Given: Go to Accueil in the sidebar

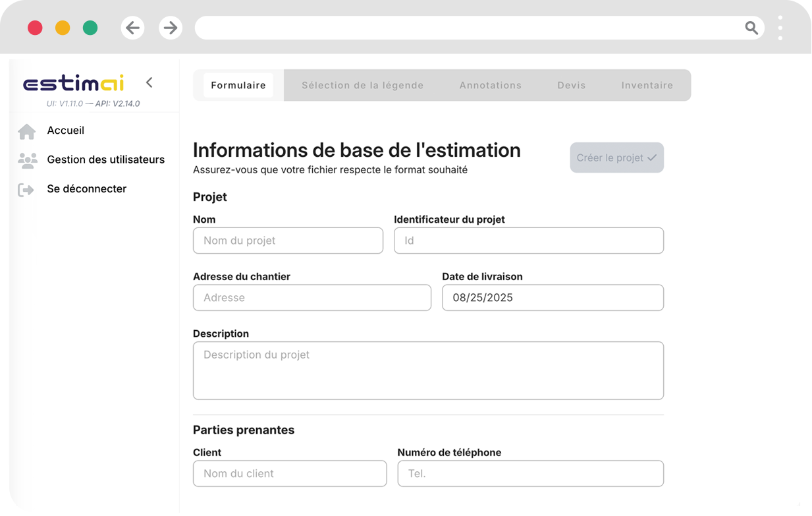Looking at the screenshot, I should (66, 130).
